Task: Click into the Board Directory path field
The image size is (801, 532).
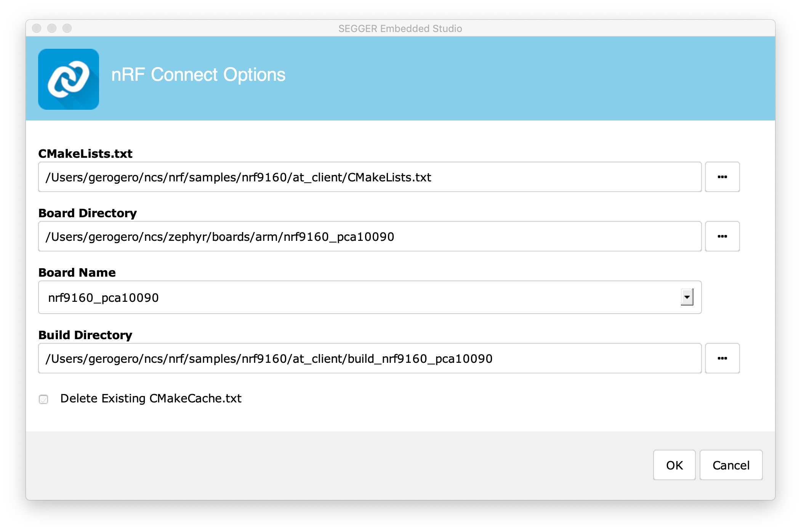Action: (x=370, y=236)
